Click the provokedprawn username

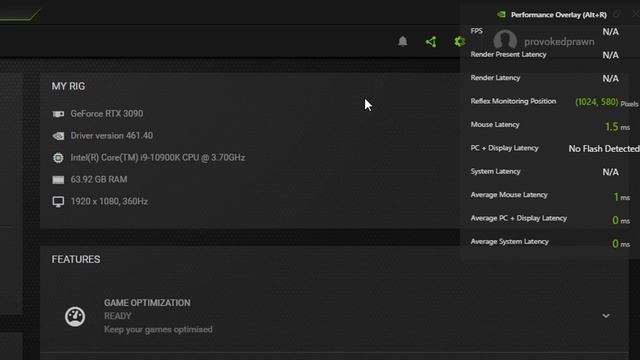click(559, 42)
